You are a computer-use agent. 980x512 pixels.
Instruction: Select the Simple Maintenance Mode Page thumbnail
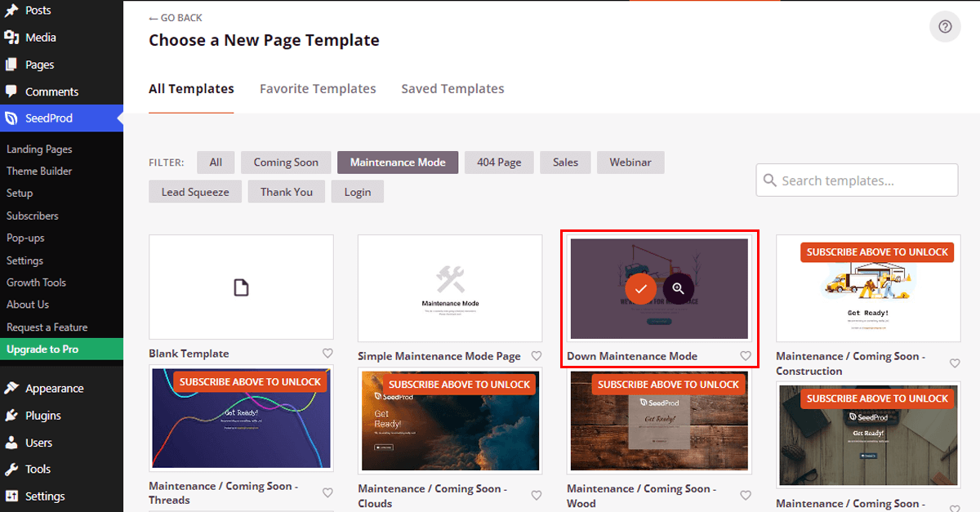coord(450,288)
